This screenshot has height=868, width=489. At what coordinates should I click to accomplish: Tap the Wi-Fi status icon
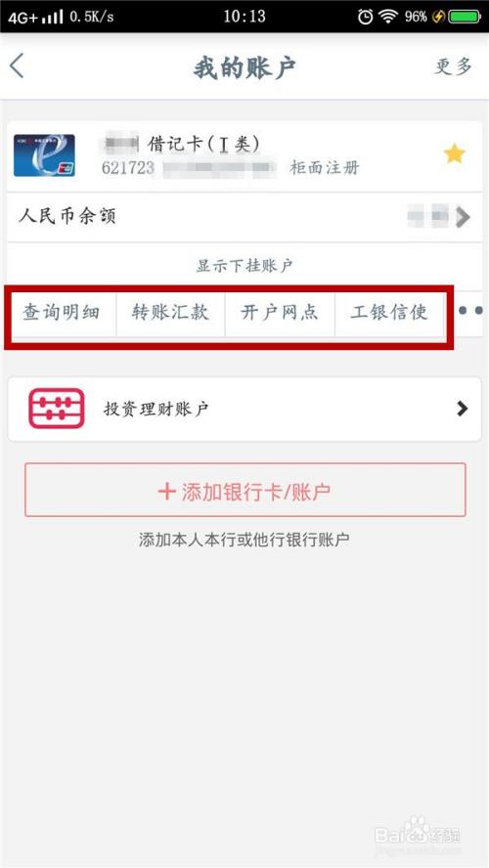(389, 17)
